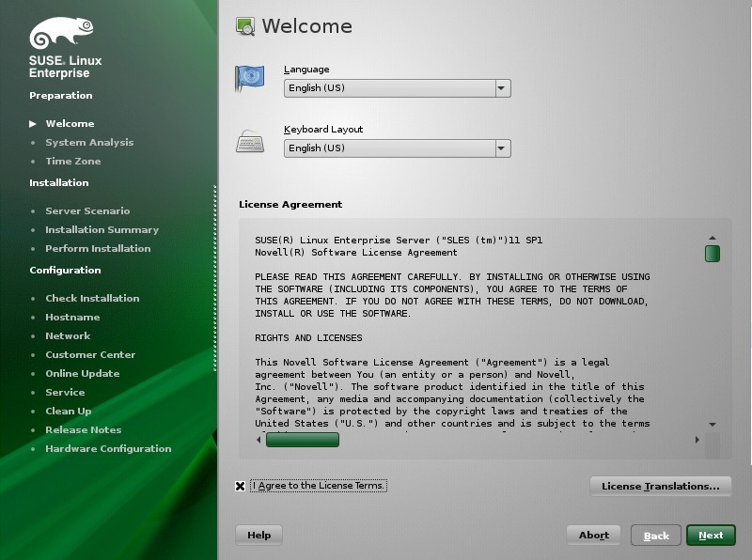Open the Help button
The width and height of the screenshot is (752, 560).
(259, 535)
